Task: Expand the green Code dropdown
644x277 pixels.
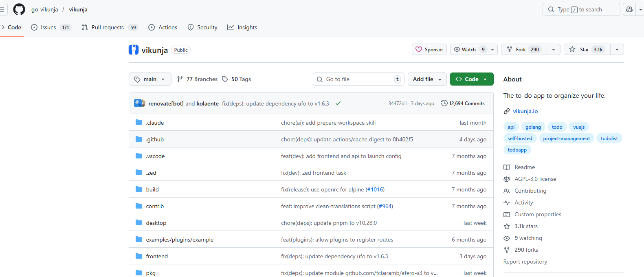Action: click(472, 79)
